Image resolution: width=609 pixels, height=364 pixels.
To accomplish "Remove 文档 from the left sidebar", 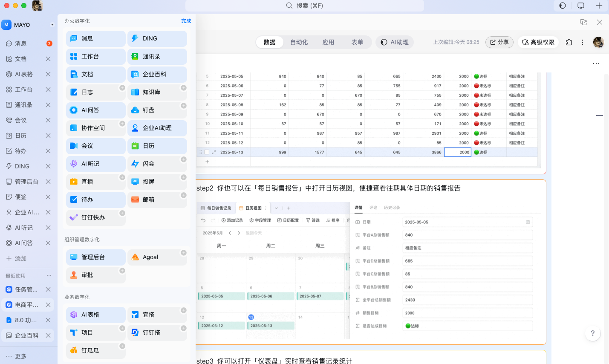I will [48, 59].
